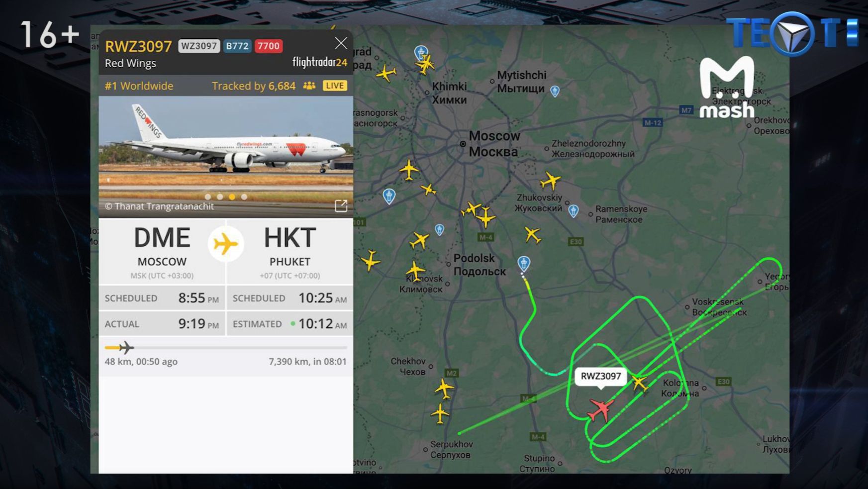868x489 pixels.
Task: Click the airport marker east of Podolsk
Action: [x=524, y=263]
